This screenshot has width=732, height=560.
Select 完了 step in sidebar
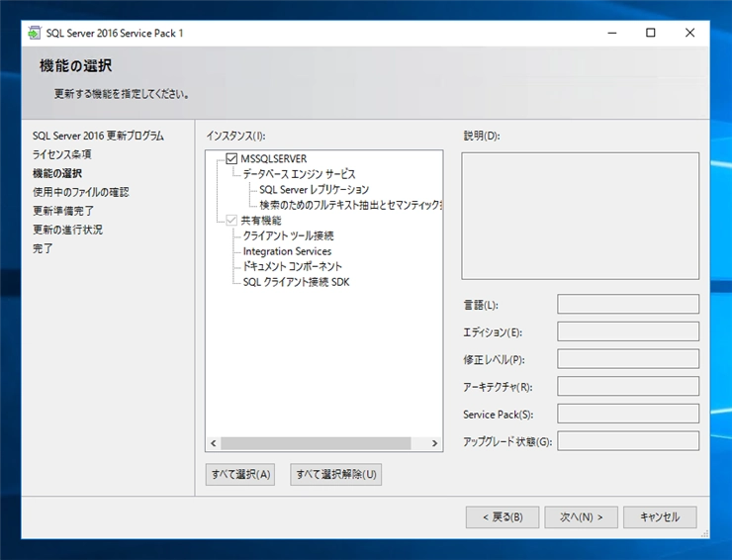(x=43, y=248)
